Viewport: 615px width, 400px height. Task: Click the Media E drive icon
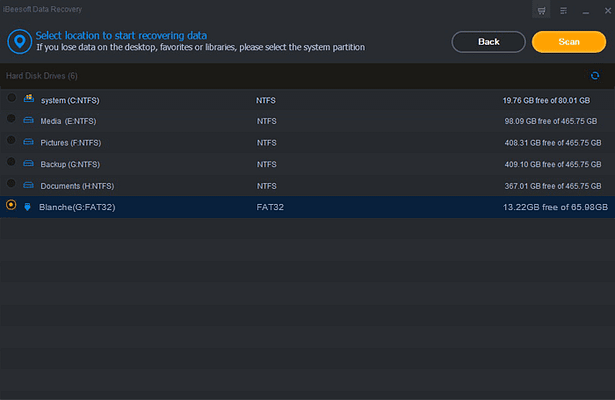[x=28, y=121]
